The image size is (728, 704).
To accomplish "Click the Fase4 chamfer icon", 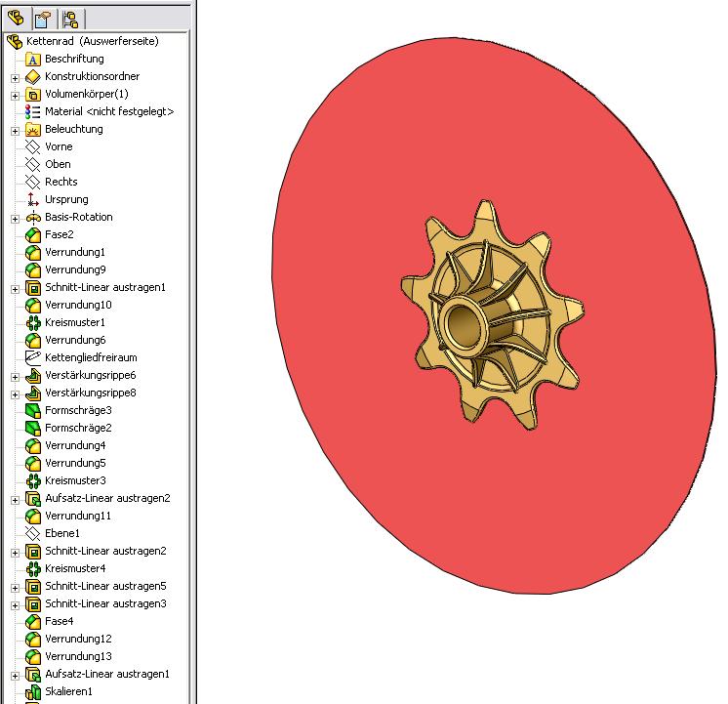I will (x=32, y=622).
